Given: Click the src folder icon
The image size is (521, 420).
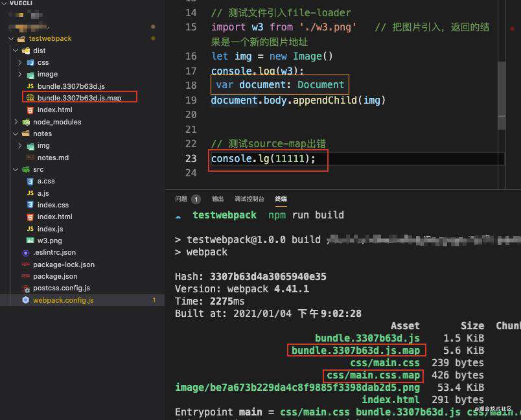Looking at the screenshot, I should click(x=26, y=169).
